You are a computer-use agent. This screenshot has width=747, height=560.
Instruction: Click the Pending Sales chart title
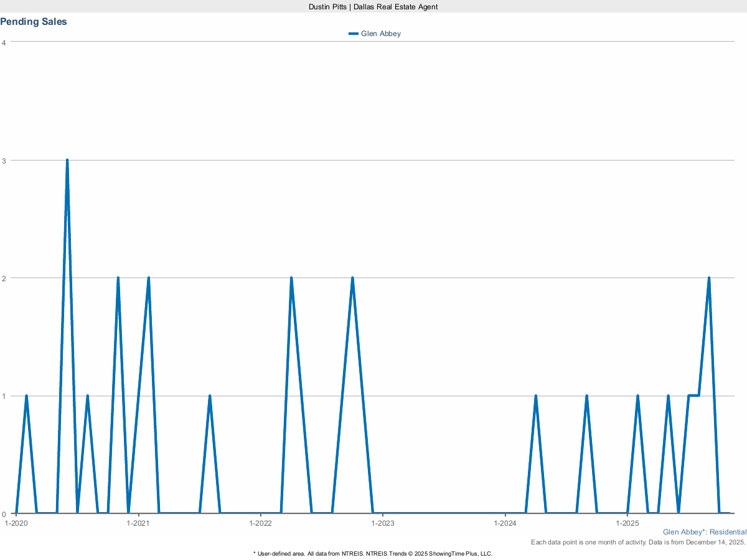click(34, 21)
